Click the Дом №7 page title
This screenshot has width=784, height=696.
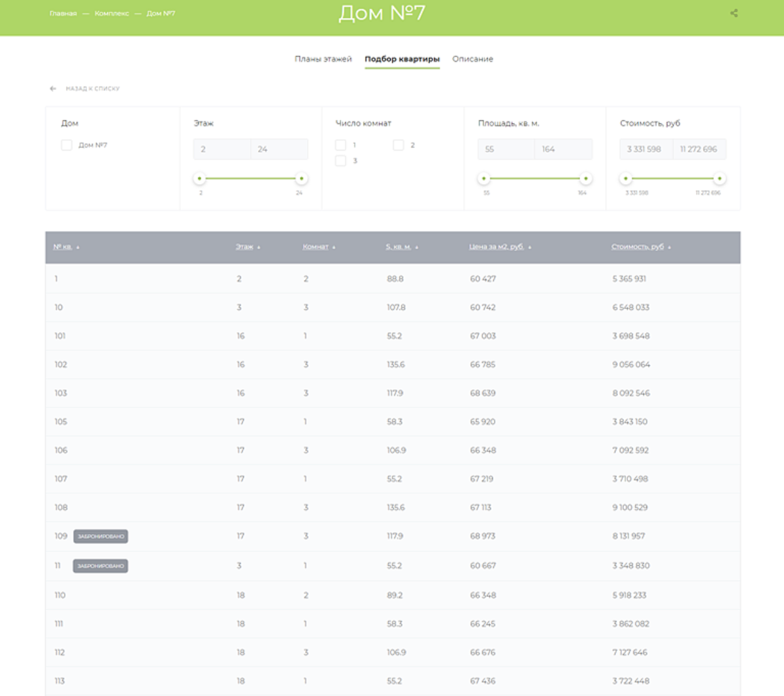(382, 13)
